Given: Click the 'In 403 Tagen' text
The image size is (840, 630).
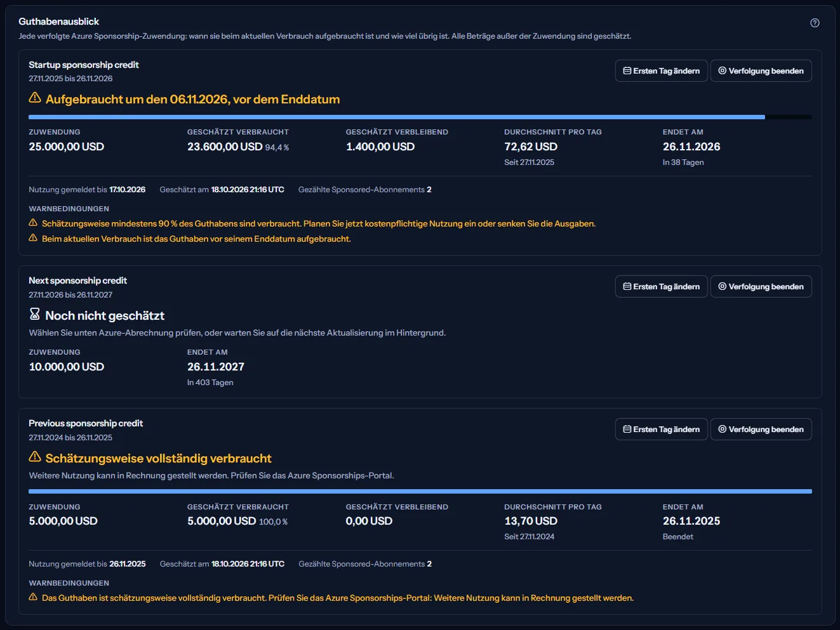Looking at the screenshot, I should coord(210,383).
